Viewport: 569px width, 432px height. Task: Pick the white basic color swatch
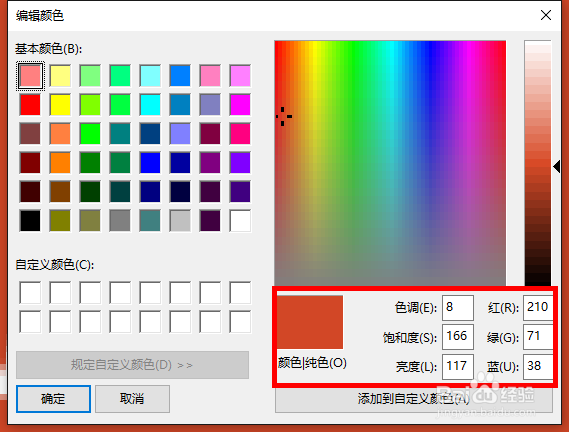(240, 221)
